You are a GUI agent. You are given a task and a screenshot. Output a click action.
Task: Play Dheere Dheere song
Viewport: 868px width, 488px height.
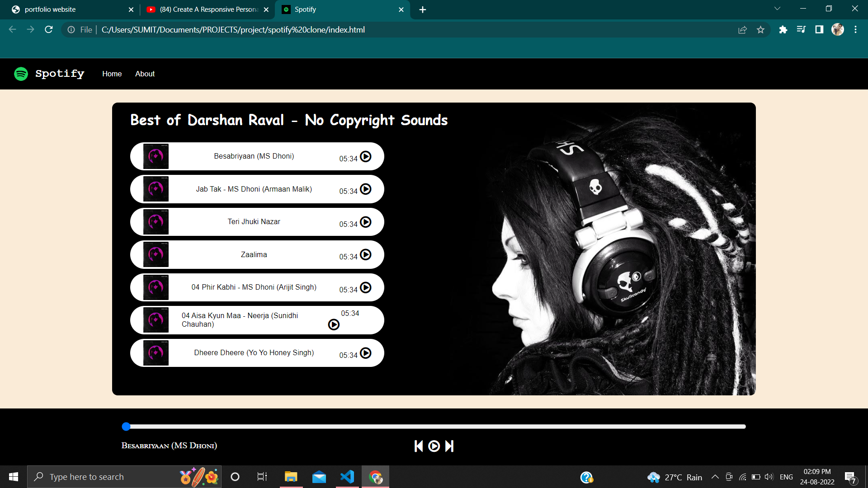(365, 353)
